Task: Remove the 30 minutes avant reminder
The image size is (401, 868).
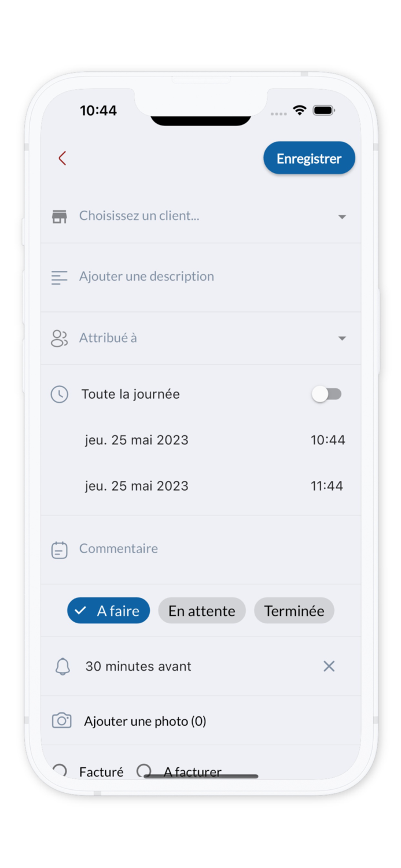Action: 329,667
